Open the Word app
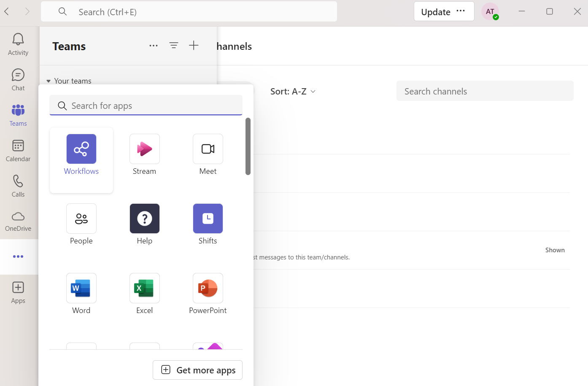 pos(81,294)
